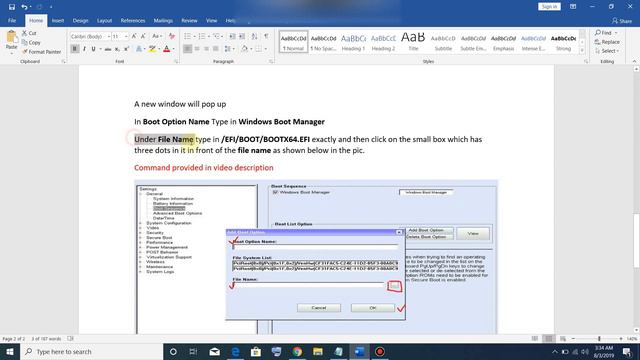Clear all formatting from the selection
Screen dimensions: 640x360
tap(172, 36)
